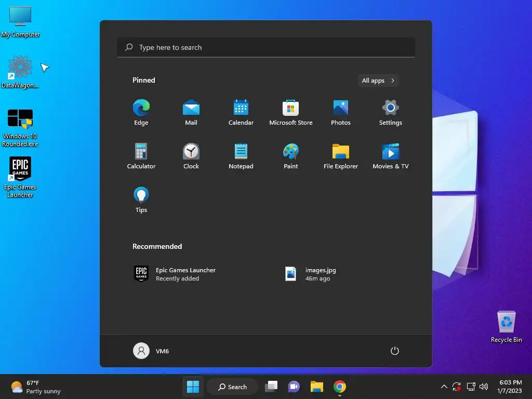This screenshot has width=532, height=399.
Task: Launch the Photos app
Action: coord(341,112)
